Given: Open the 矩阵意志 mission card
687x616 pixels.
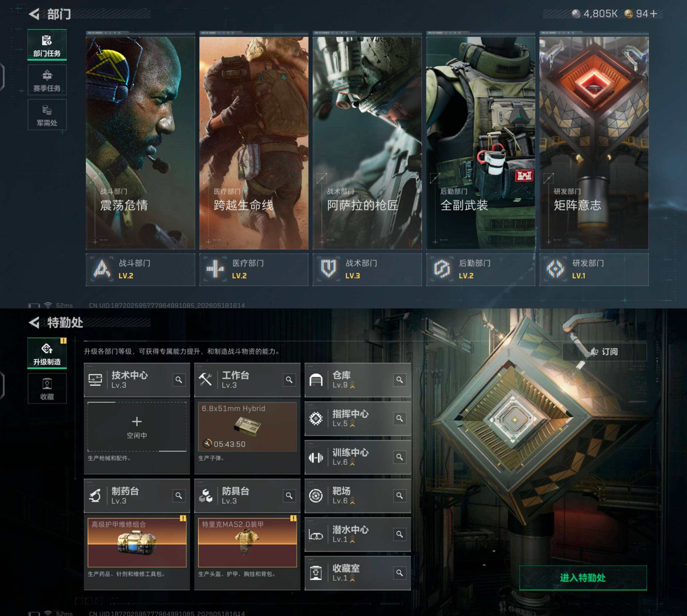Looking at the screenshot, I should tap(594, 143).
